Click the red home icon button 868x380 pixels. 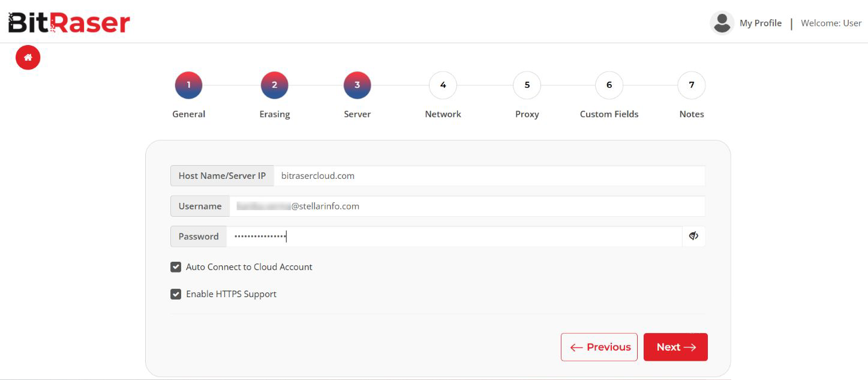click(28, 58)
